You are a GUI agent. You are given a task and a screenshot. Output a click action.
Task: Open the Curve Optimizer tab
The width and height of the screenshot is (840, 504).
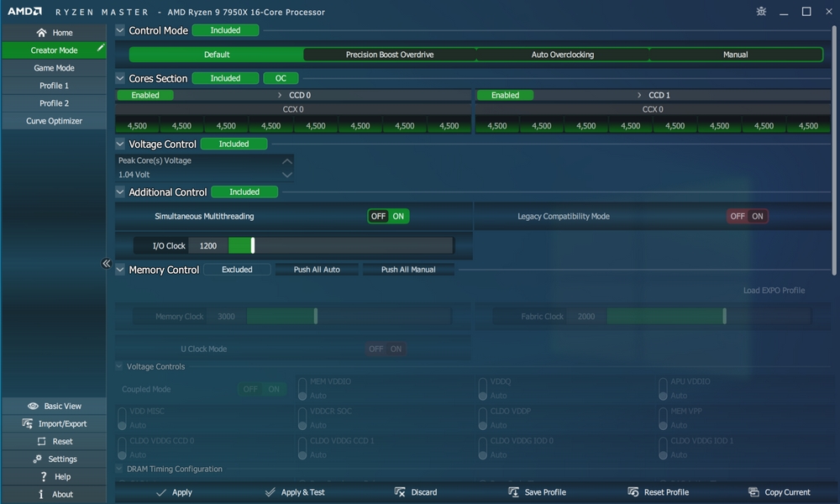click(x=54, y=121)
